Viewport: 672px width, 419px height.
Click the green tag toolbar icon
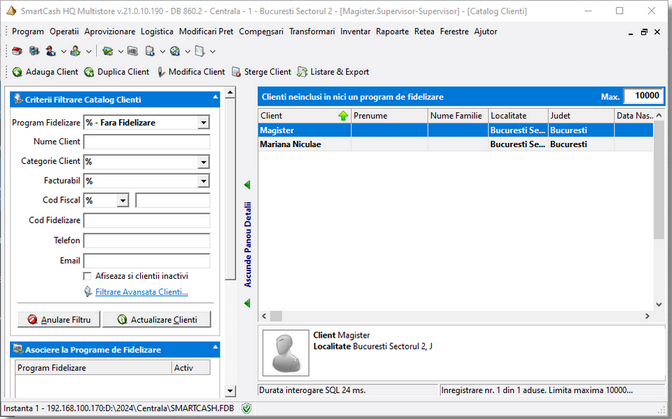coord(108,51)
